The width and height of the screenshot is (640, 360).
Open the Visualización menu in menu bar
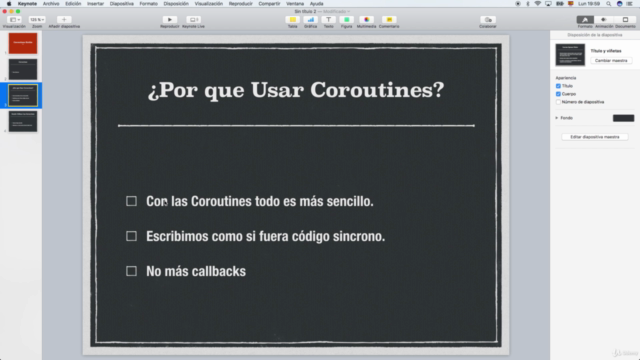point(209,4)
